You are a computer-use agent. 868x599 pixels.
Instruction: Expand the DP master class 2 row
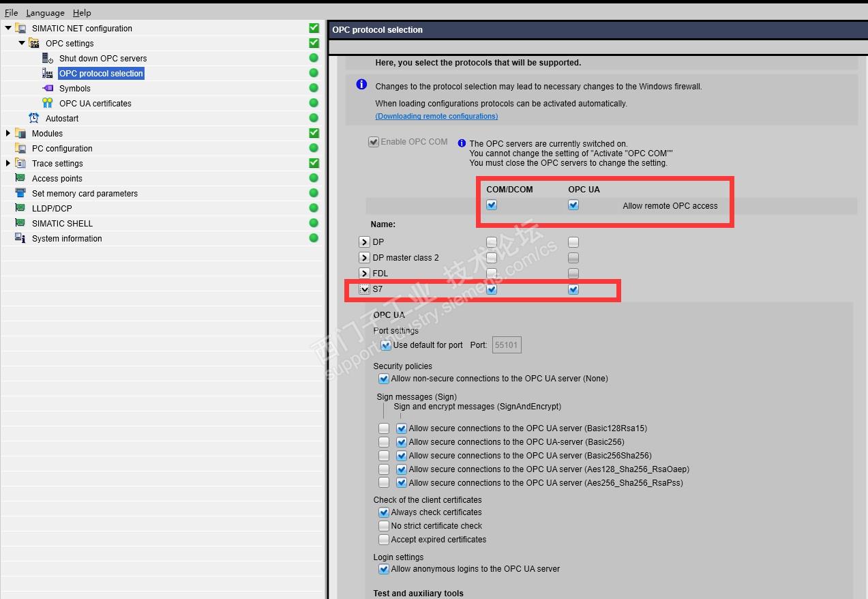364,258
